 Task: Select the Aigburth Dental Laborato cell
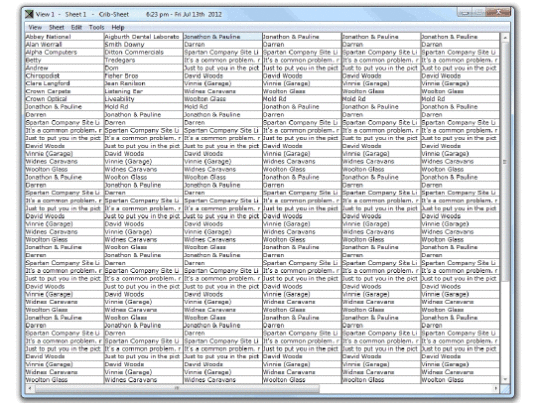(143, 37)
